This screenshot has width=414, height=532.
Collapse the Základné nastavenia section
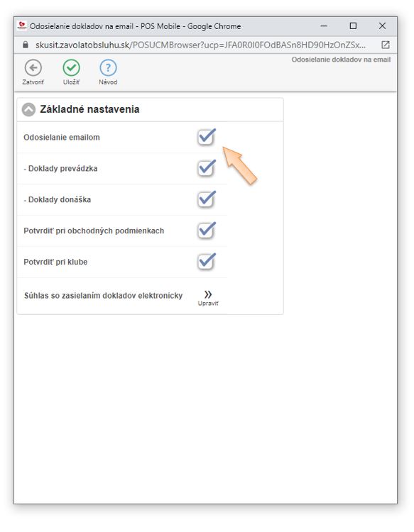pos(28,109)
